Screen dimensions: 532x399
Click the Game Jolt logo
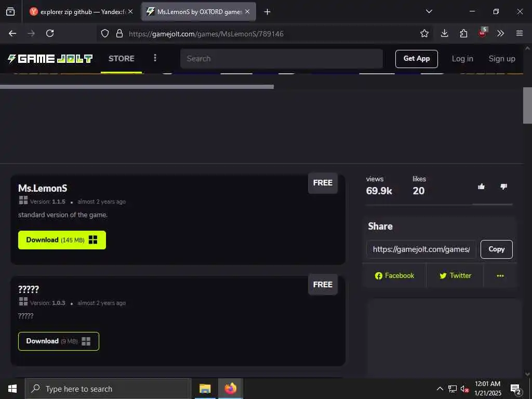[x=50, y=59]
